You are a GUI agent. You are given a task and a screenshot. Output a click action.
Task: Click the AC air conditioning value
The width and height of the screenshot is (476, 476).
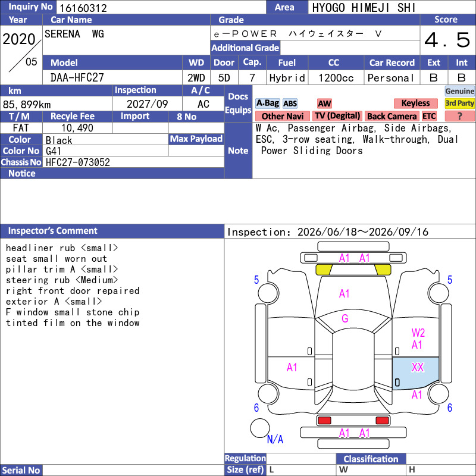click(x=203, y=104)
